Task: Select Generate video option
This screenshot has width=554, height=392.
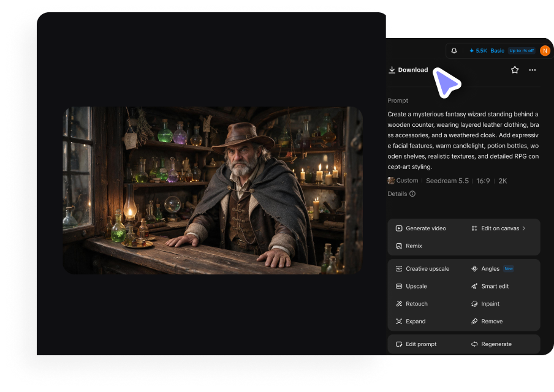Action: pyautogui.click(x=421, y=228)
